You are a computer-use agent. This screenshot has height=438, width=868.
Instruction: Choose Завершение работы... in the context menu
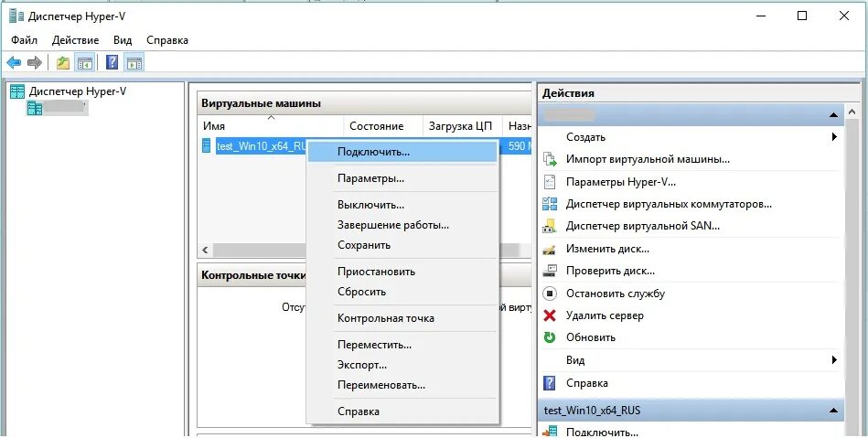tap(402, 225)
